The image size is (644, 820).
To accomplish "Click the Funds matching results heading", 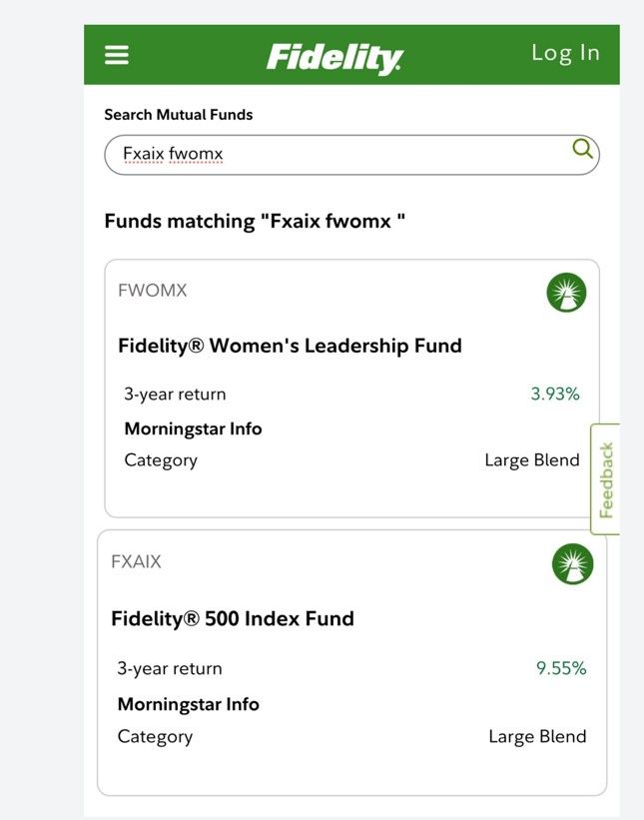I will (255, 221).
